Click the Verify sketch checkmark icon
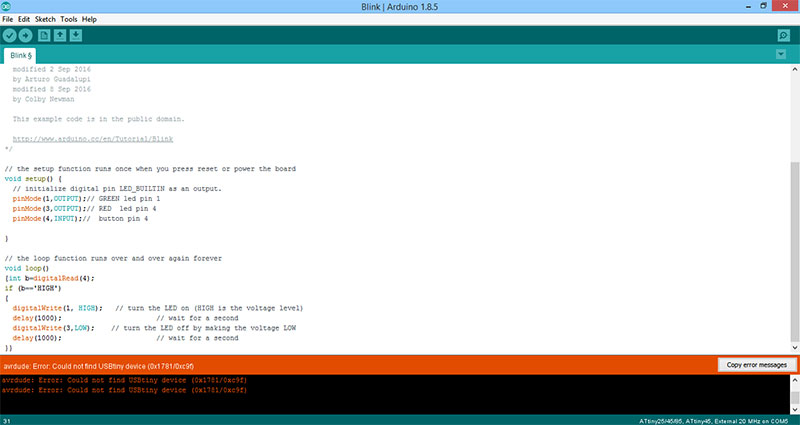 pyautogui.click(x=10, y=35)
